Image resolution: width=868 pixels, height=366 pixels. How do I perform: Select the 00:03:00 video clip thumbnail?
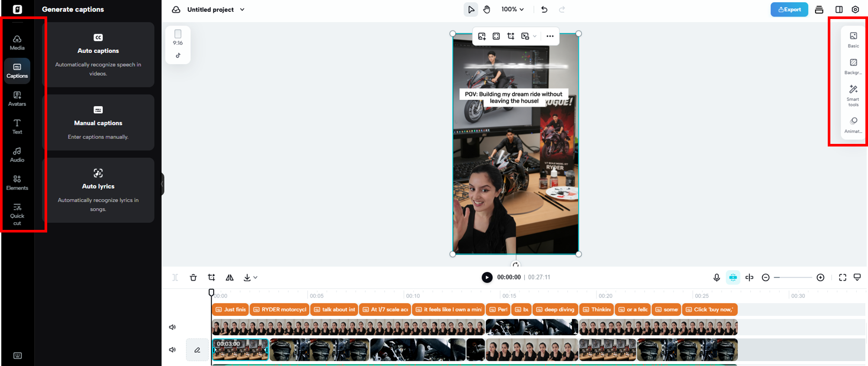(x=240, y=350)
